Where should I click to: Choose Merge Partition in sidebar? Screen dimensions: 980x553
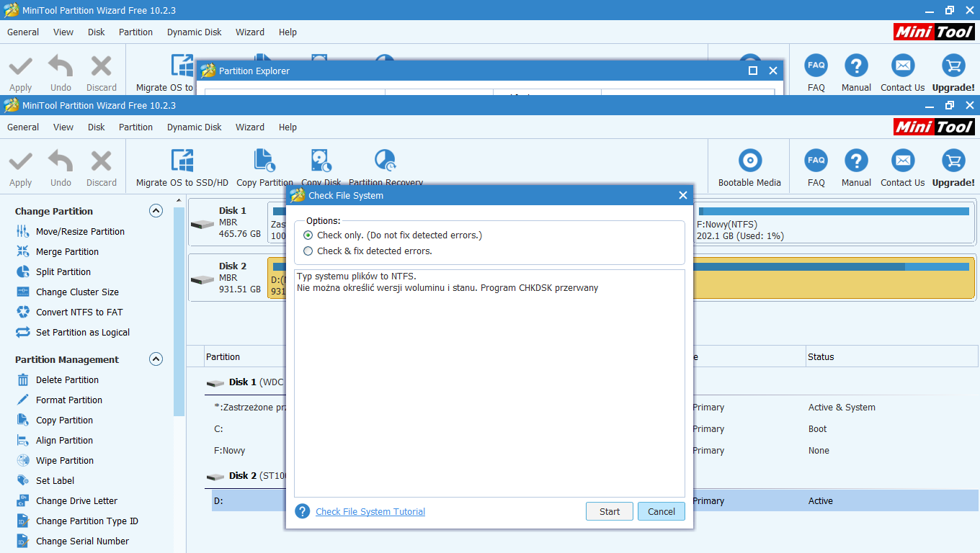point(67,251)
